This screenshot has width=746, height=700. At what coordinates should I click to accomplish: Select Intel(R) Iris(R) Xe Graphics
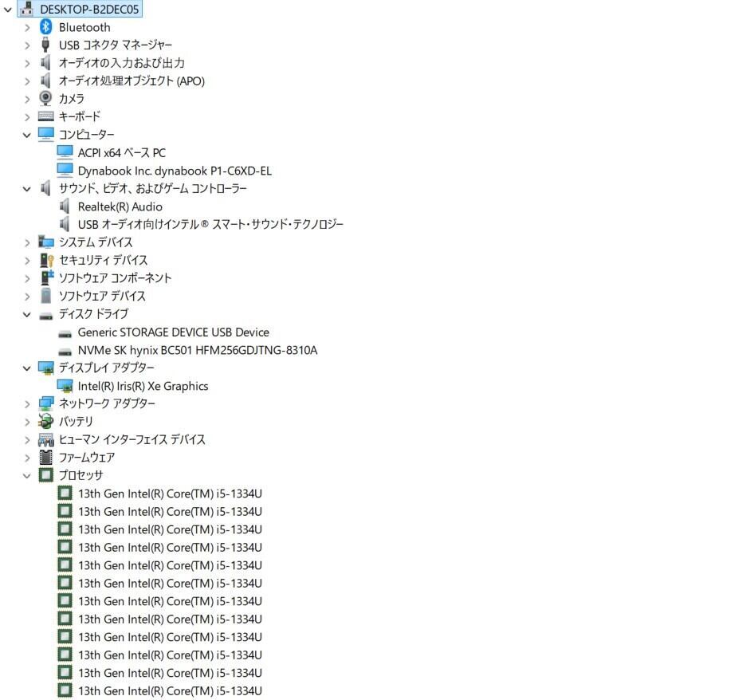click(143, 386)
